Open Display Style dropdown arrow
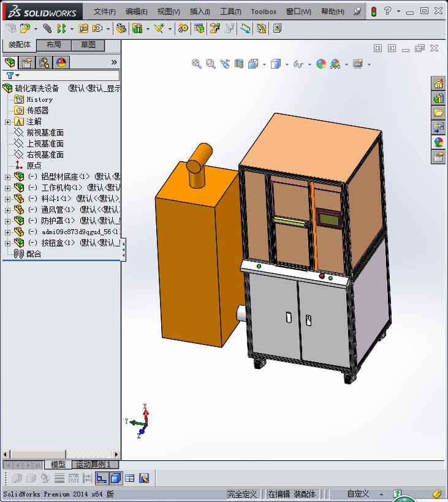448x502 pixels. 287,65
